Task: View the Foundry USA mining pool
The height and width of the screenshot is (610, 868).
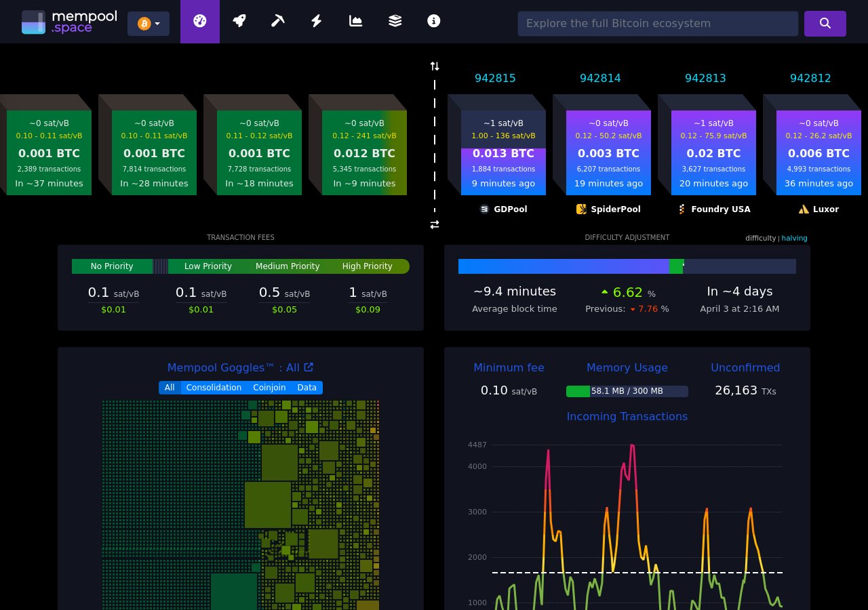Action: 715,209
